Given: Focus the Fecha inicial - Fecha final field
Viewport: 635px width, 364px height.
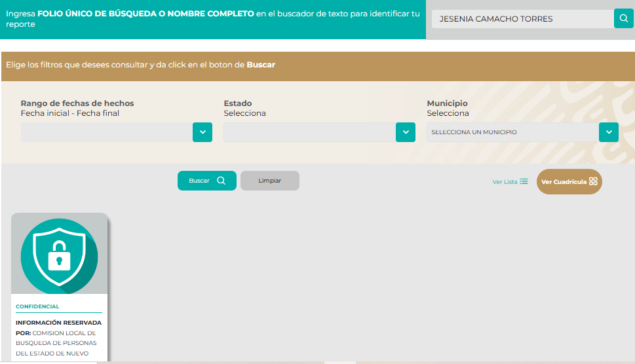Looking at the screenshot, I should pos(106,132).
